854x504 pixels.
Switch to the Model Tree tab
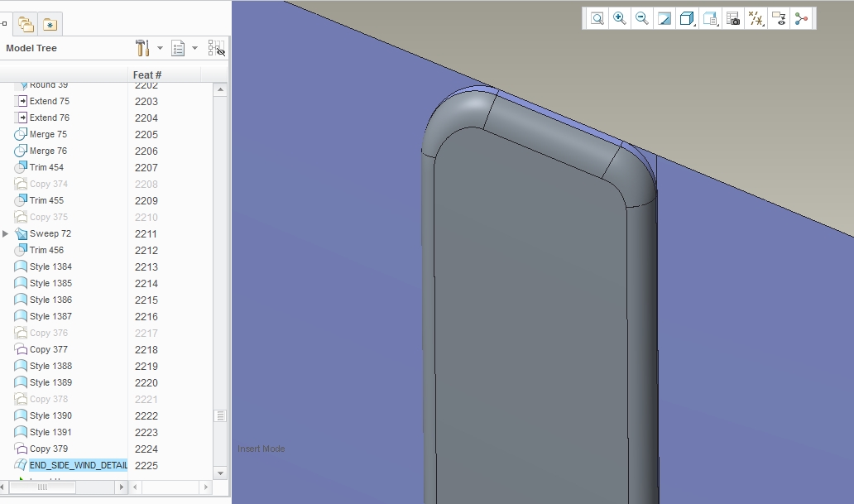pos(4,23)
